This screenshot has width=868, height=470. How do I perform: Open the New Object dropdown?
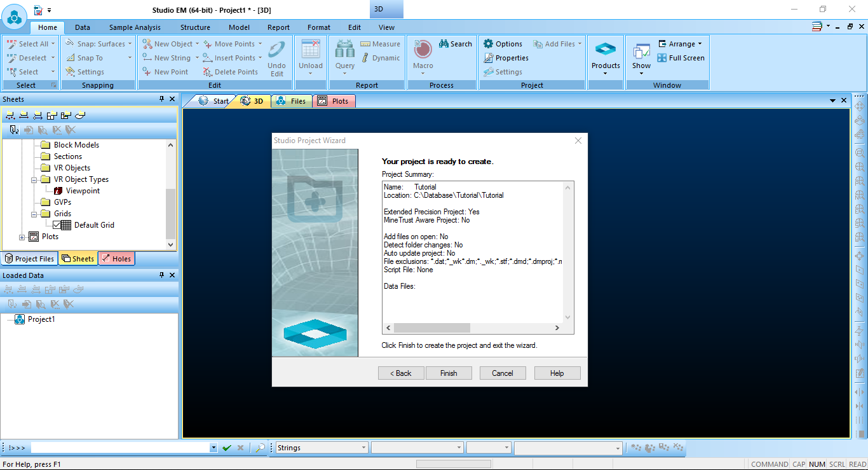tap(197, 44)
